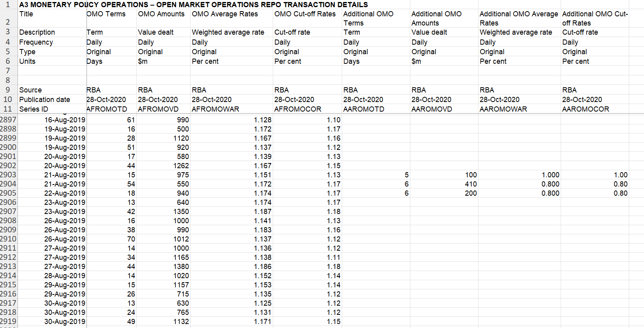This screenshot has height=328, width=644.
Task: Click $m units under OMO Amounts
Action: (163, 61)
